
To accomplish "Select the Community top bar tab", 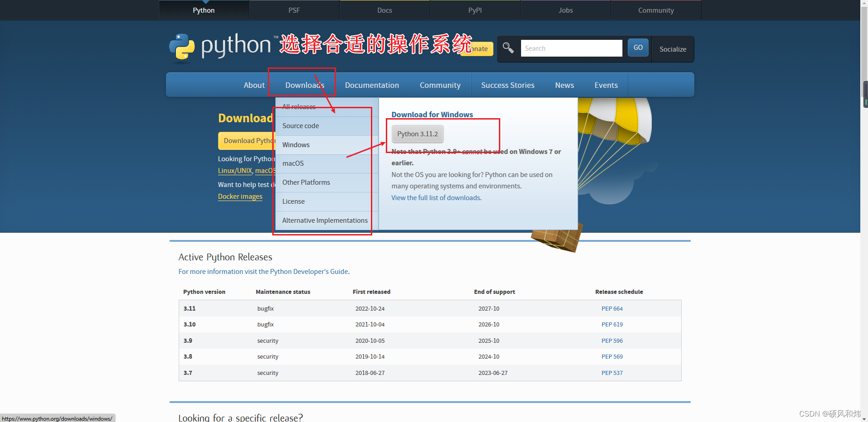I will [x=656, y=10].
